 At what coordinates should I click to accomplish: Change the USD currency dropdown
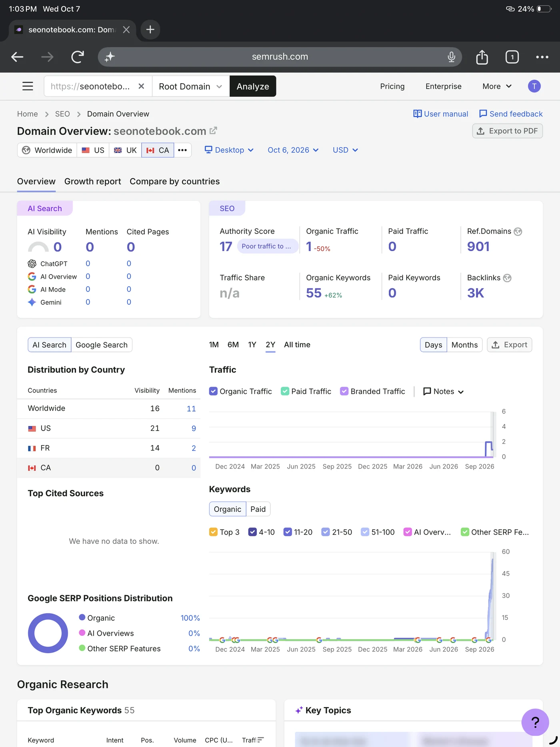point(345,150)
